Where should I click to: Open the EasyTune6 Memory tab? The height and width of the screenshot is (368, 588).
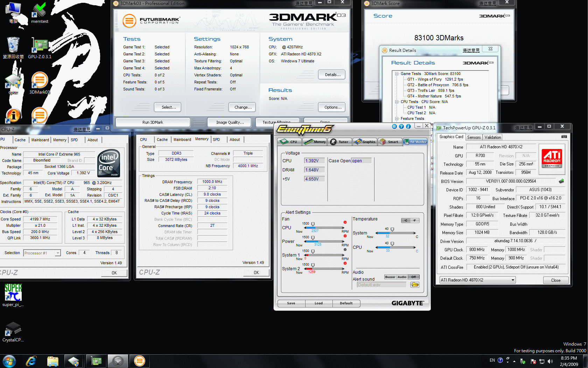coord(315,142)
